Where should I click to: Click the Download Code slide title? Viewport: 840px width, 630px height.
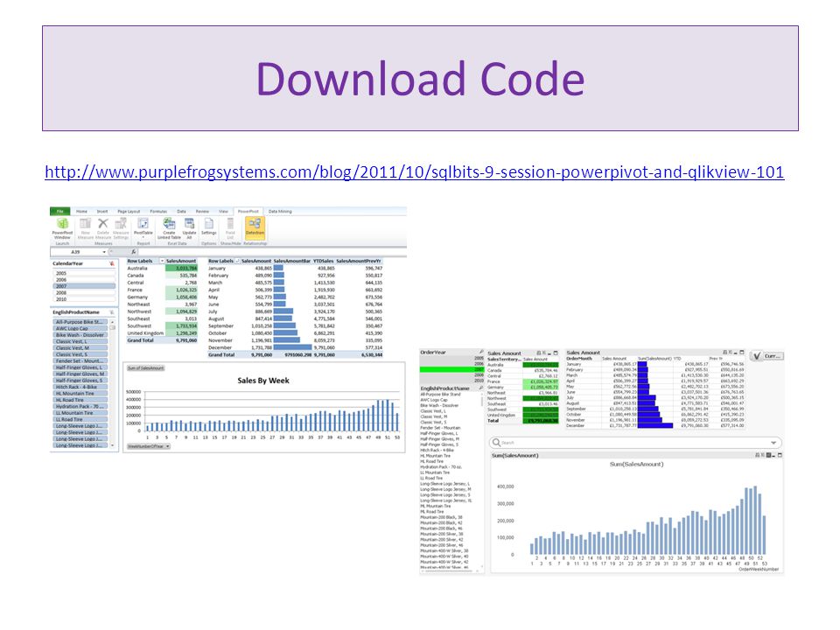421,79
